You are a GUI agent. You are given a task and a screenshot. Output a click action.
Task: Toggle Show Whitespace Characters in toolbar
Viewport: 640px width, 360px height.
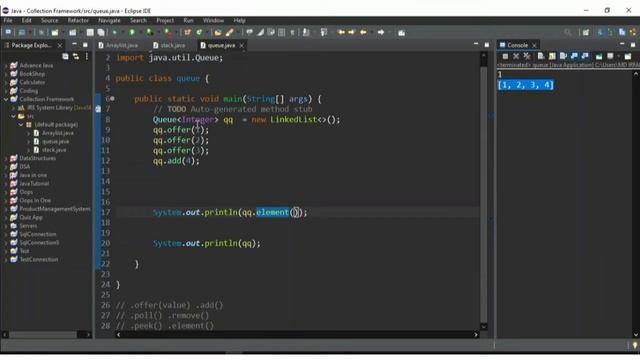292,32
